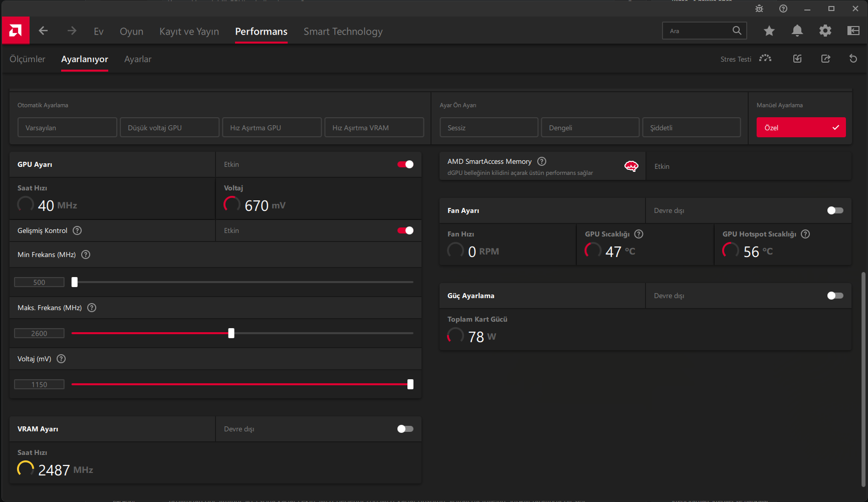The width and height of the screenshot is (868, 502).
Task: Select the Sessiz tuning preset
Action: click(489, 128)
